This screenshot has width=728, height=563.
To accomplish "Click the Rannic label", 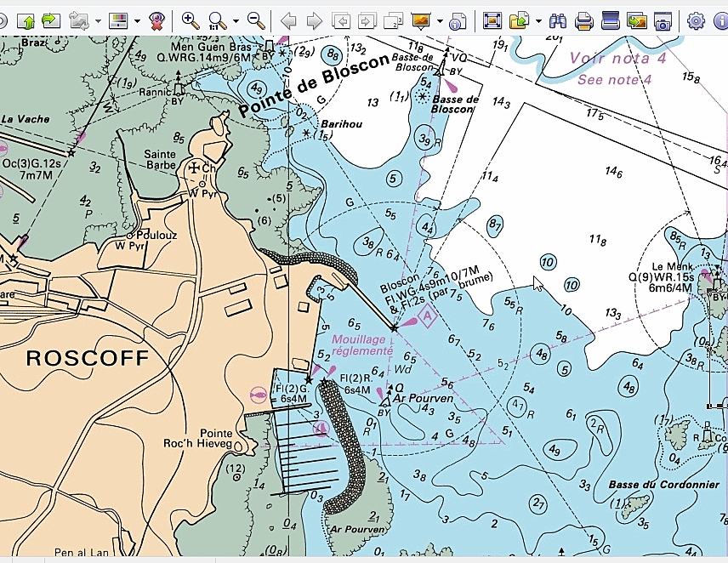I will [x=155, y=93].
